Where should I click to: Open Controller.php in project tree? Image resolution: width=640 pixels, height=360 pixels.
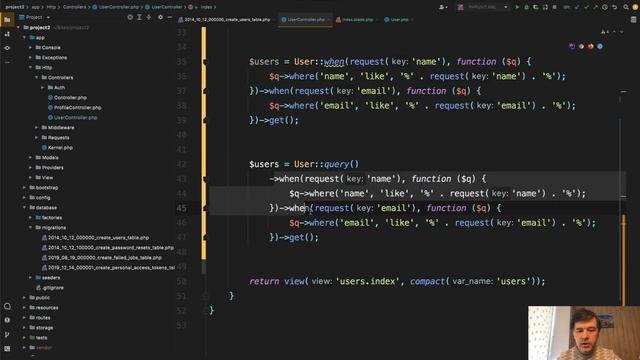click(70, 98)
